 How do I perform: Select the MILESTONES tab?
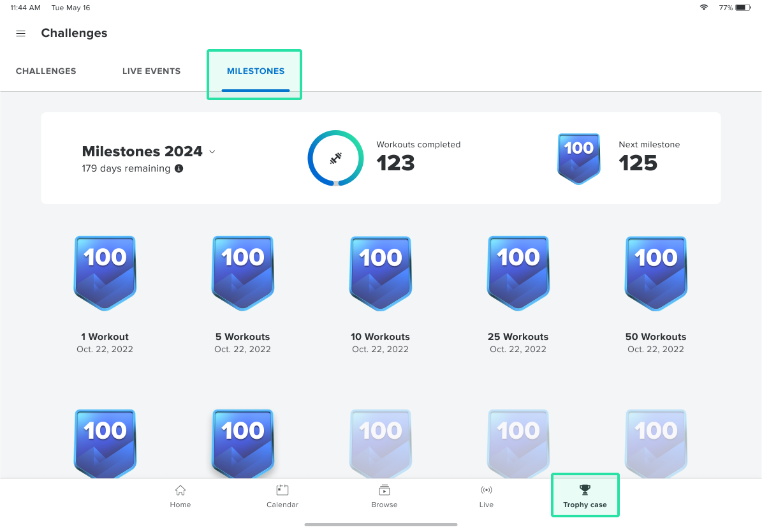tap(254, 71)
